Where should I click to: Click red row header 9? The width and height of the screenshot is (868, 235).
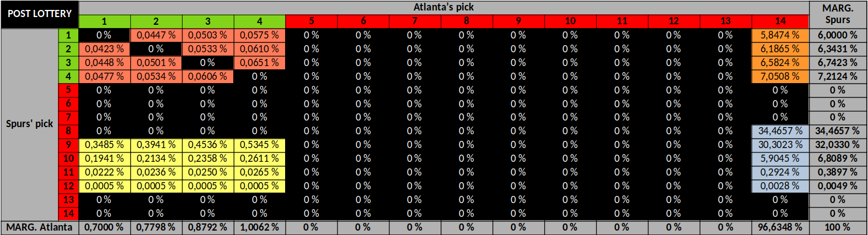tap(68, 145)
